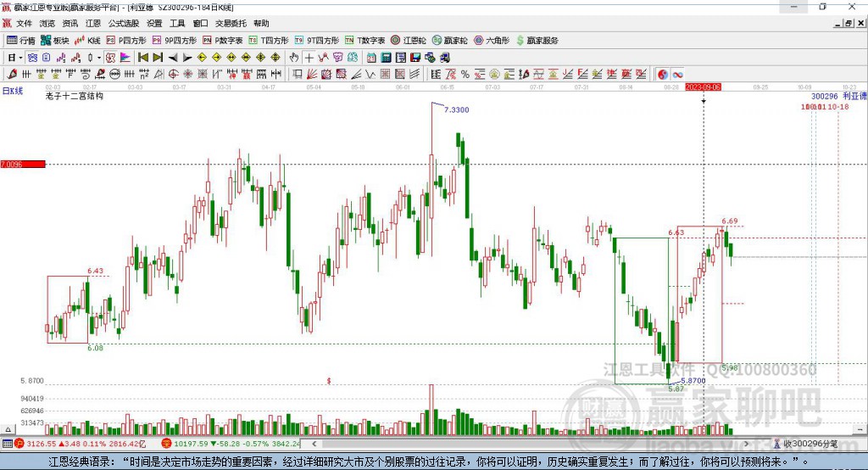Click the red $ marker on chart
This screenshot has width=868, height=470.
[x=329, y=381]
